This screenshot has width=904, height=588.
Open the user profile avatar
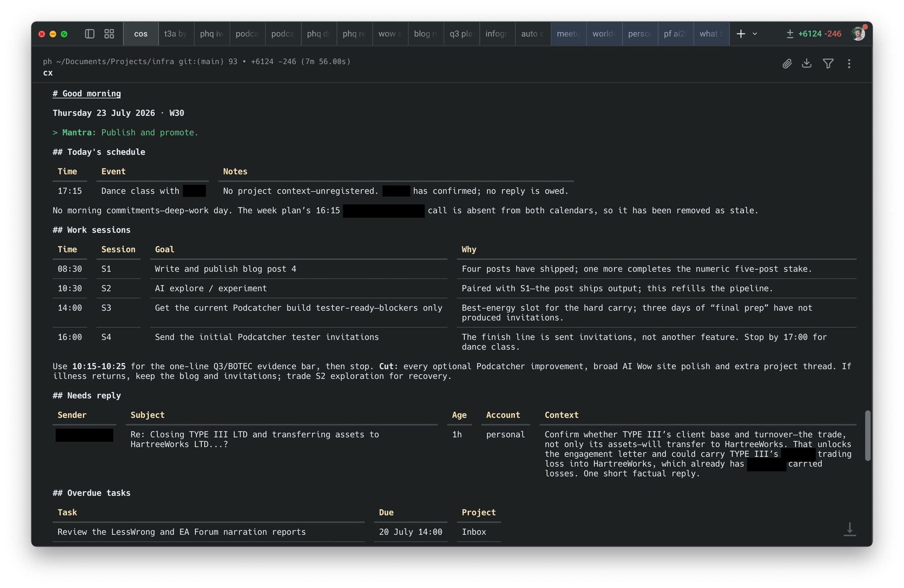pyautogui.click(x=859, y=34)
